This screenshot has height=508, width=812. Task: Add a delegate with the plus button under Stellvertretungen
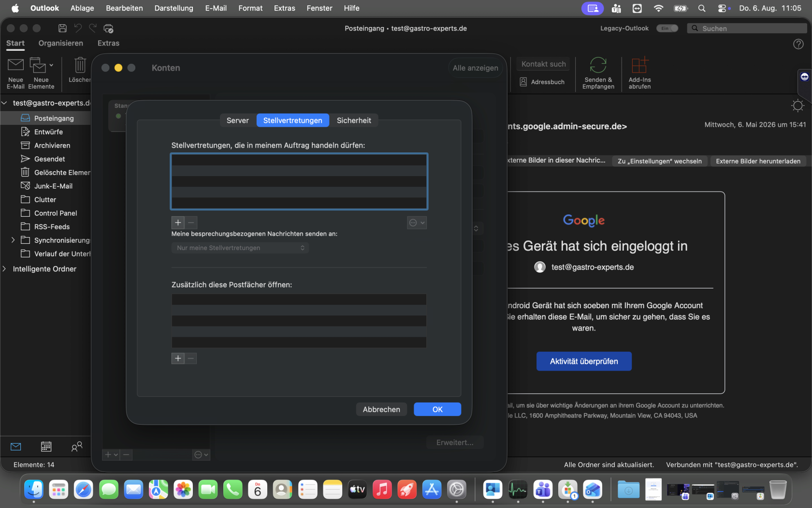pos(178,223)
